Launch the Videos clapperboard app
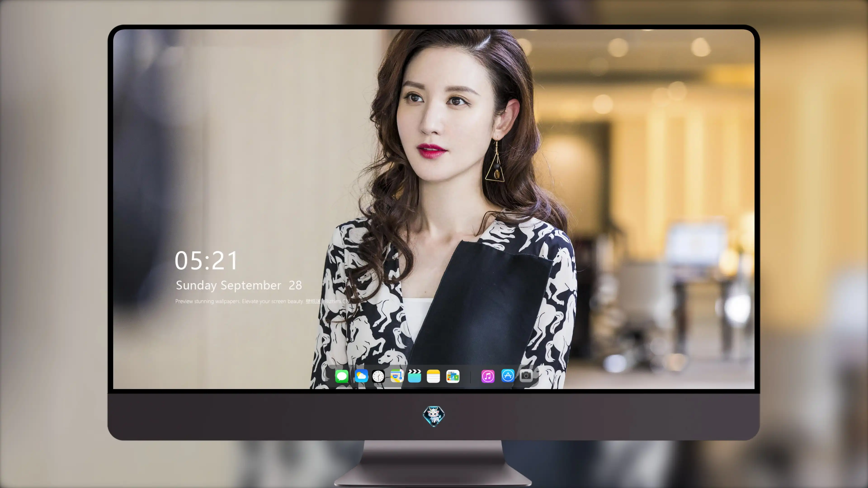 click(415, 376)
